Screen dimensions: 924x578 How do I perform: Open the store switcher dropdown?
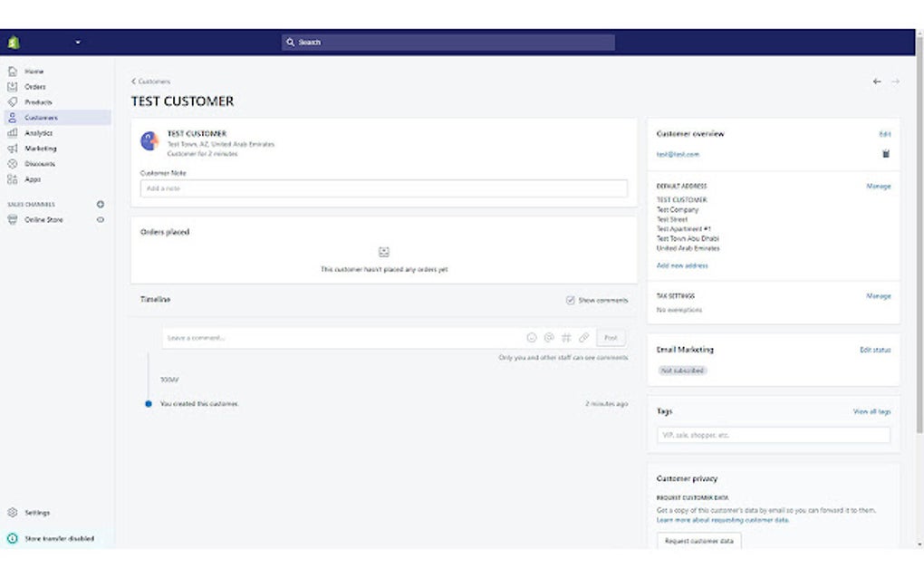click(78, 42)
